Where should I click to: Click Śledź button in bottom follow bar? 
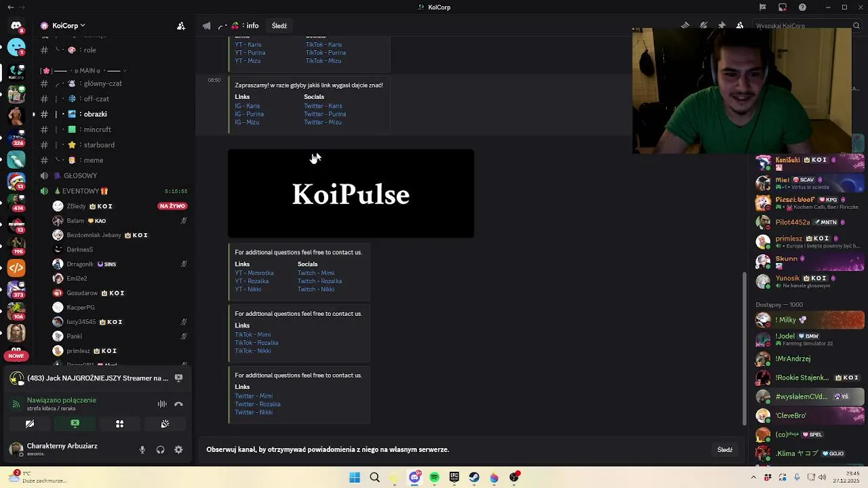pyautogui.click(x=725, y=449)
